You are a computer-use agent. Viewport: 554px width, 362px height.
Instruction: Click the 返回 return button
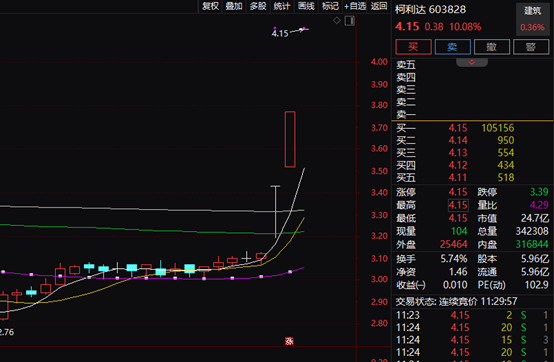coord(379,6)
